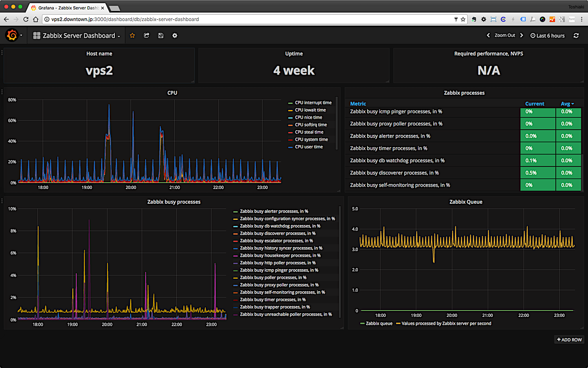
Task: Toggle Zabbix busy timer legend series
Action: click(x=273, y=299)
